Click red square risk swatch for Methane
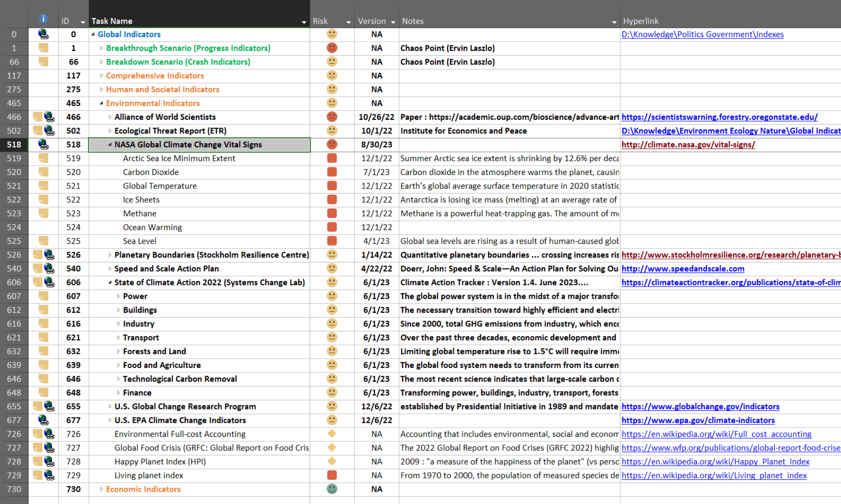This screenshot has width=841, height=504. [x=332, y=213]
